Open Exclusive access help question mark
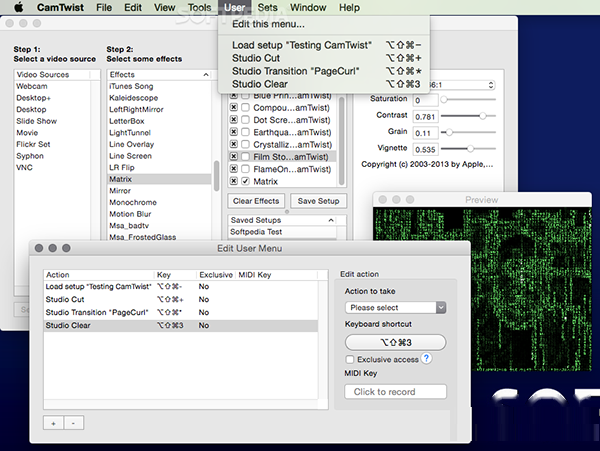600x451 pixels. click(426, 358)
